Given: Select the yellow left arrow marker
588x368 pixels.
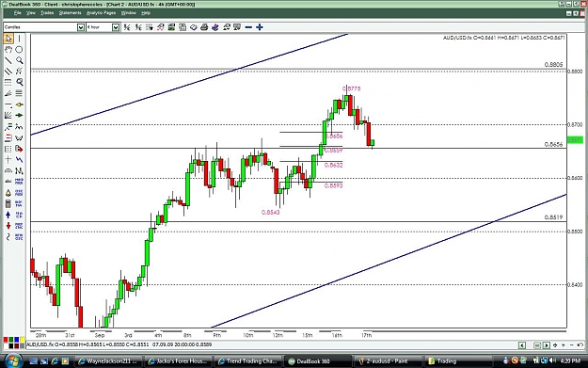Looking at the screenshot, I should point(19,104).
